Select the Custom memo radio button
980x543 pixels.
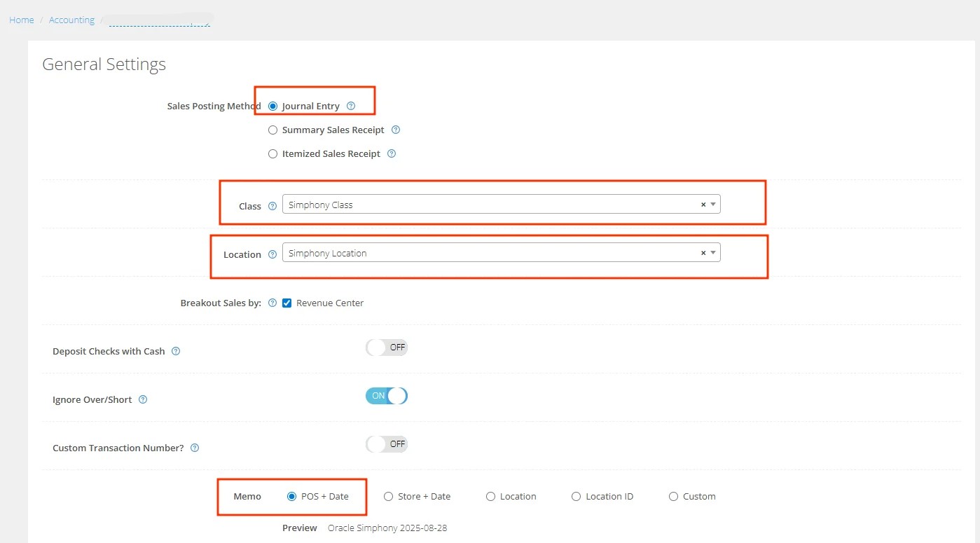[x=672, y=496]
